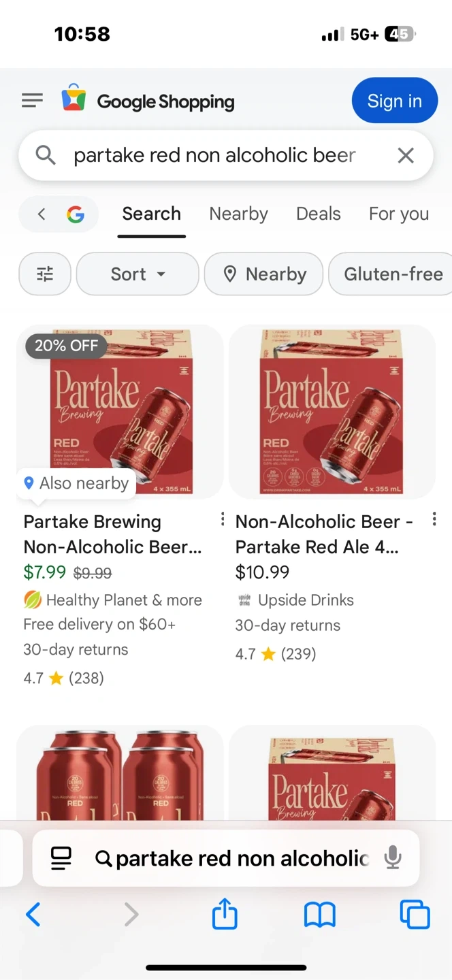This screenshot has height=980, width=452.
Task: Tap the Google Shopping search field
Action: 214,156
